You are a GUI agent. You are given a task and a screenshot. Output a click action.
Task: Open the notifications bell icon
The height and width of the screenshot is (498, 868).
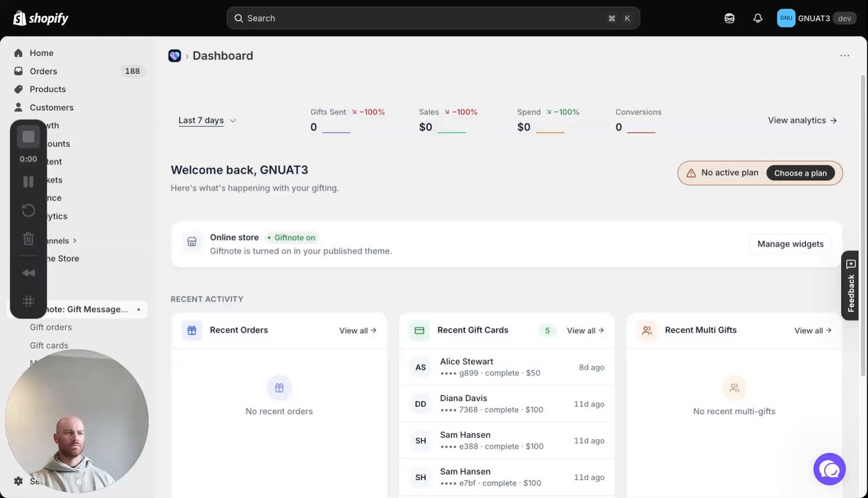(758, 18)
